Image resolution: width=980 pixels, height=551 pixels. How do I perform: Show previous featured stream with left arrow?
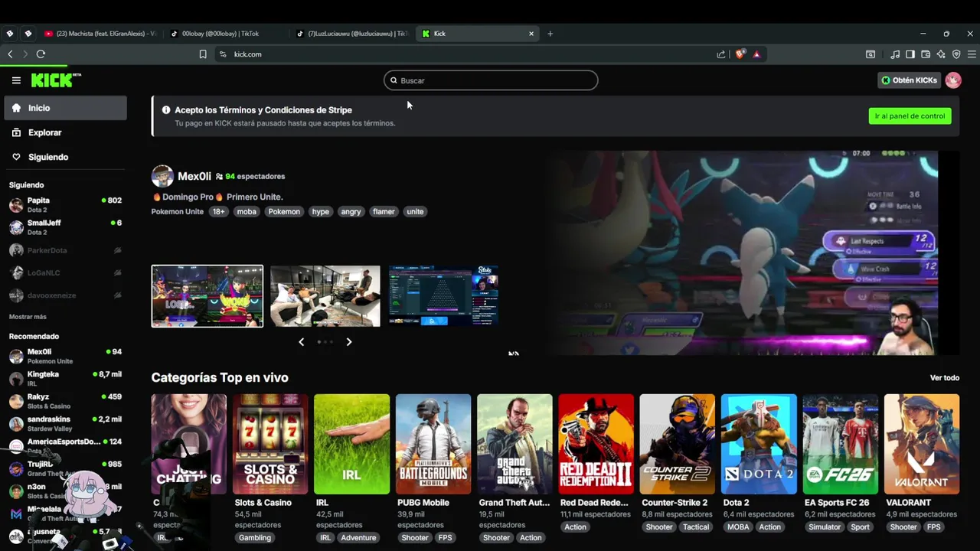pyautogui.click(x=301, y=342)
